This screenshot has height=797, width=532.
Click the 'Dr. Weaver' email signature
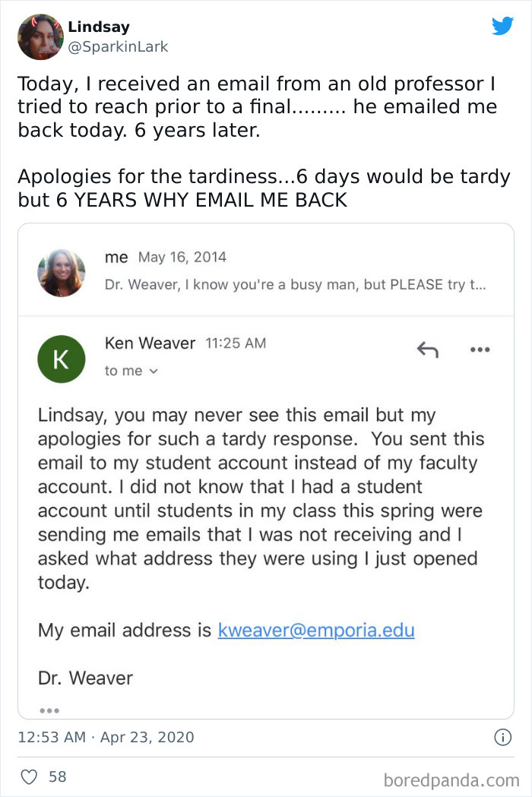click(85, 678)
